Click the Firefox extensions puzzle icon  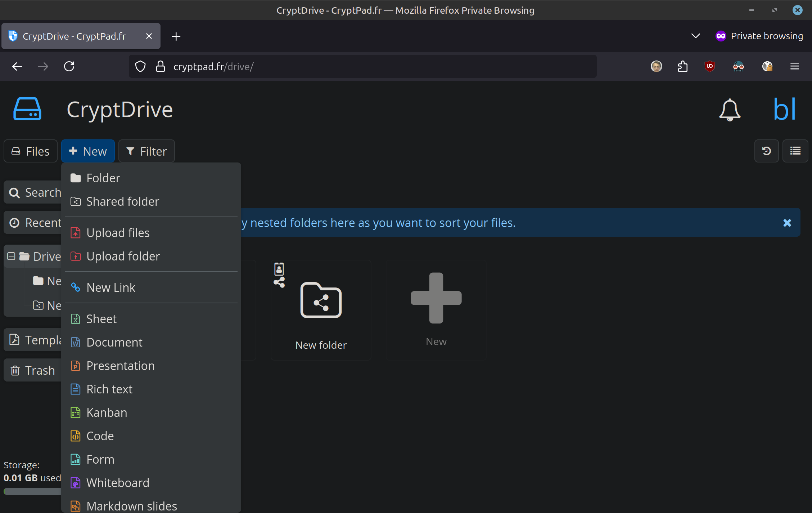coord(683,66)
